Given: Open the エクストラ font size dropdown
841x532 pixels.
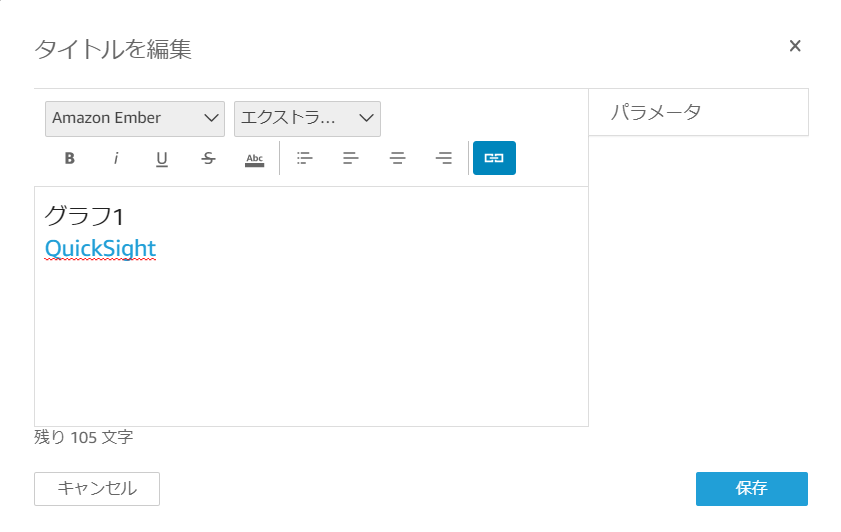Looking at the screenshot, I should point(307,119).
